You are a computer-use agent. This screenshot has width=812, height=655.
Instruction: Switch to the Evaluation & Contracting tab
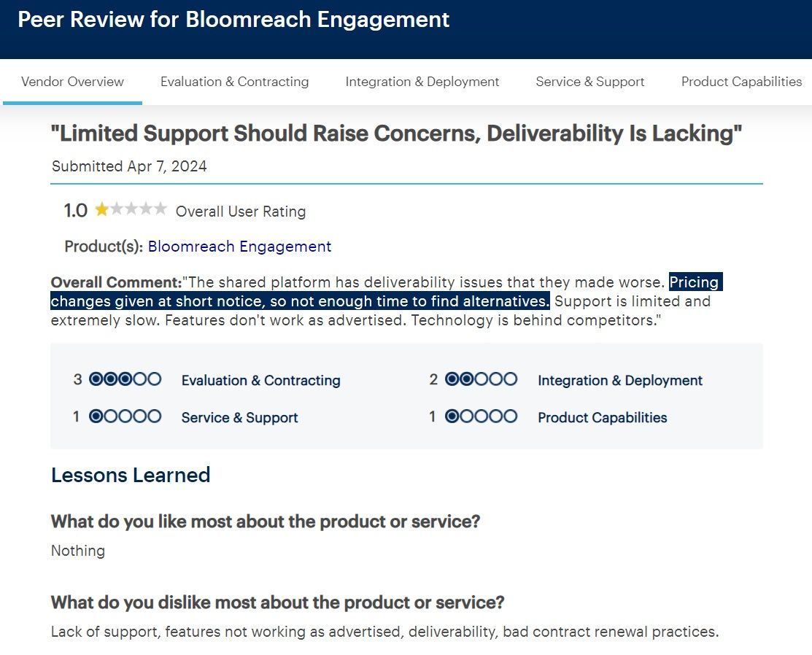tap(235, 82)
